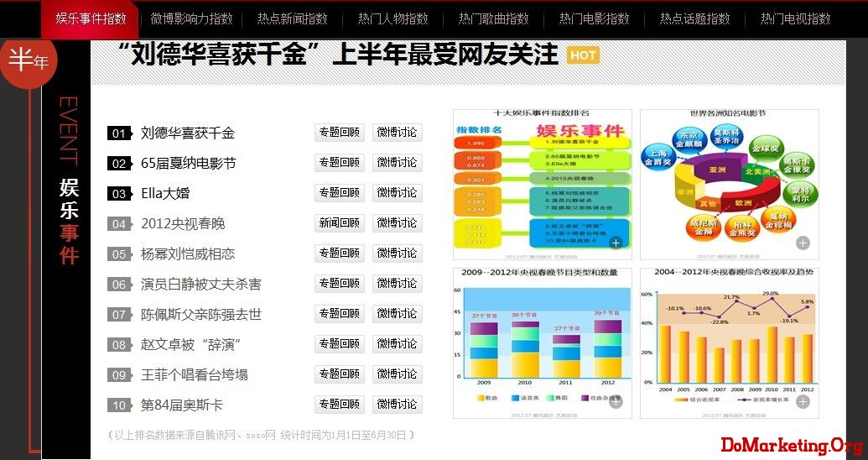This screenshot has width=868, height=460.
Task: Click the 陈佩斯父亲陈强去世 list entry
Action: [x=201, y=314]
